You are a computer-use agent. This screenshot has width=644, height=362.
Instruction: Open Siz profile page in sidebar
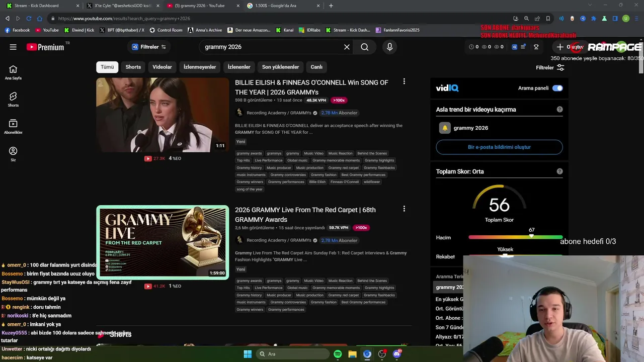pos(13,154)
